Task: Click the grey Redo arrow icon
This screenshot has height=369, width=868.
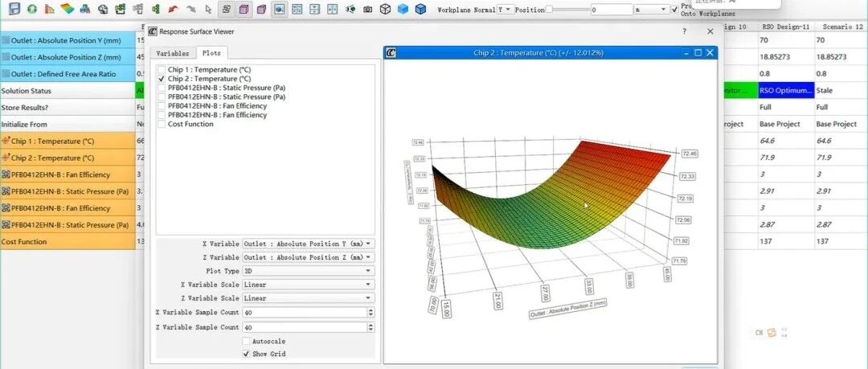Action: 191,9
